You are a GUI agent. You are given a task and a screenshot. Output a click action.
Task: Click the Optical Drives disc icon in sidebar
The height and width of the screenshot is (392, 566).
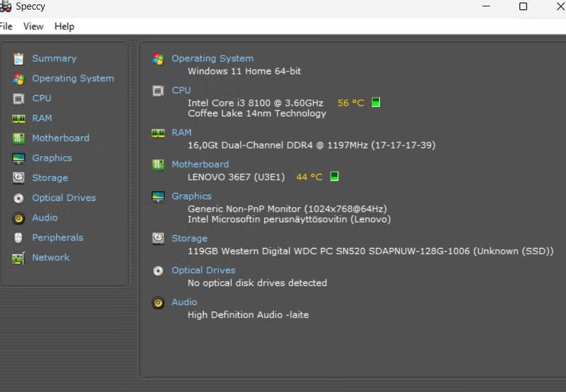(19, 198)
